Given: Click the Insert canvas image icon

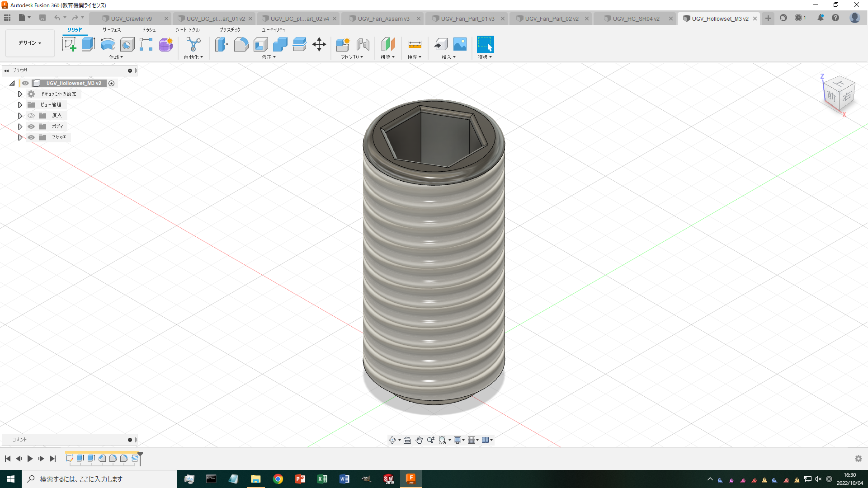Looking at the screenshot, I should [460, 44].
